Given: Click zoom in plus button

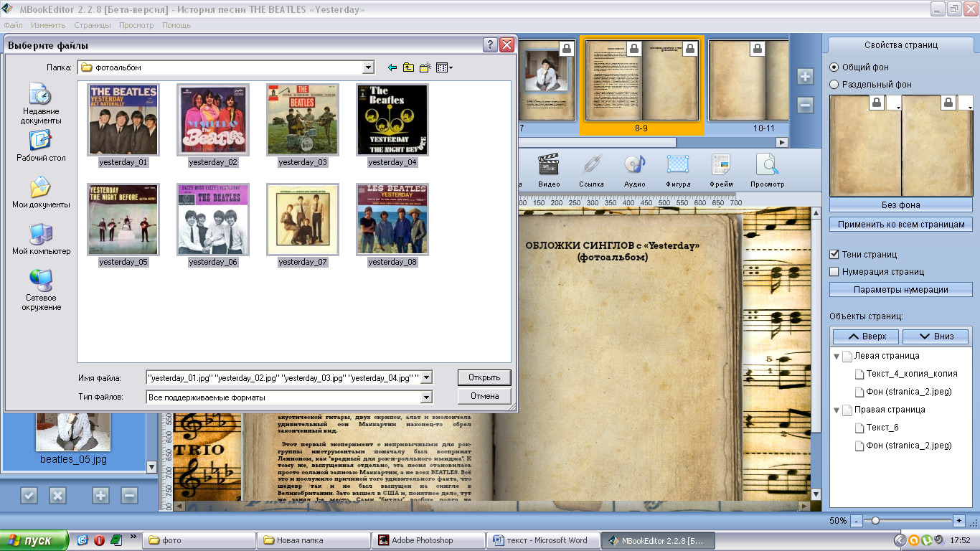Looking at the screenshot, I should [959, 520].
